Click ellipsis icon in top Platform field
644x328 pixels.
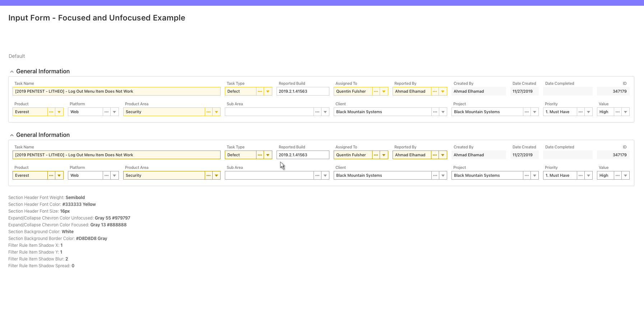click(106, 112)
